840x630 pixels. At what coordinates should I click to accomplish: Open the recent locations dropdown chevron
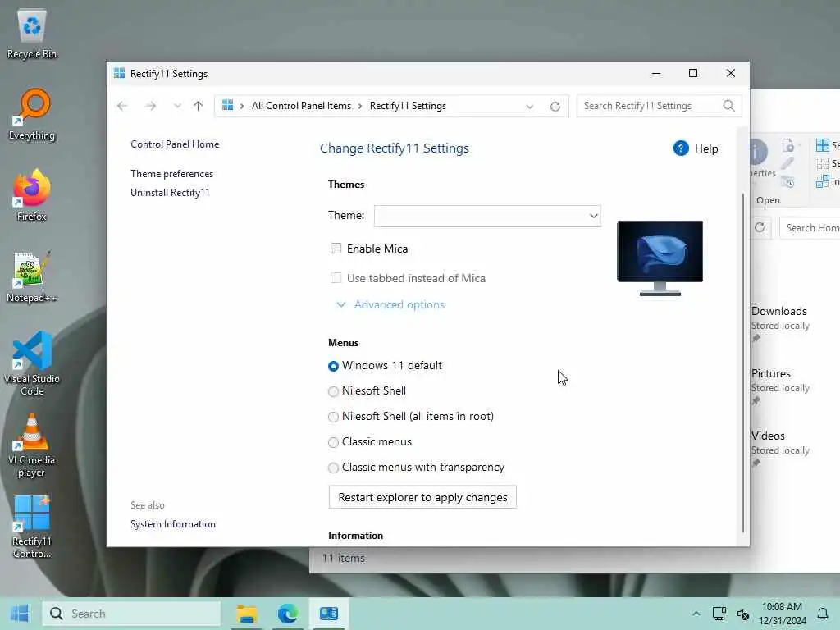point(177,106)
